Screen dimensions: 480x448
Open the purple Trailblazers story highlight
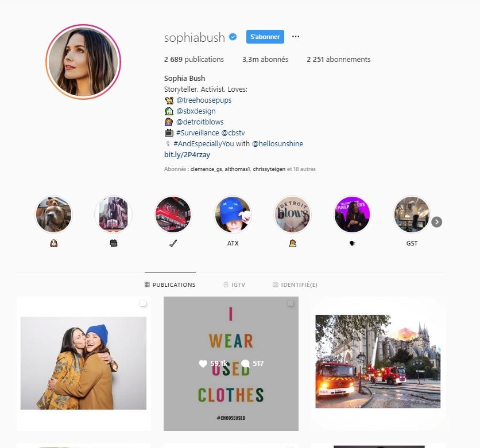pyautogui.click(x=352, y=214)
